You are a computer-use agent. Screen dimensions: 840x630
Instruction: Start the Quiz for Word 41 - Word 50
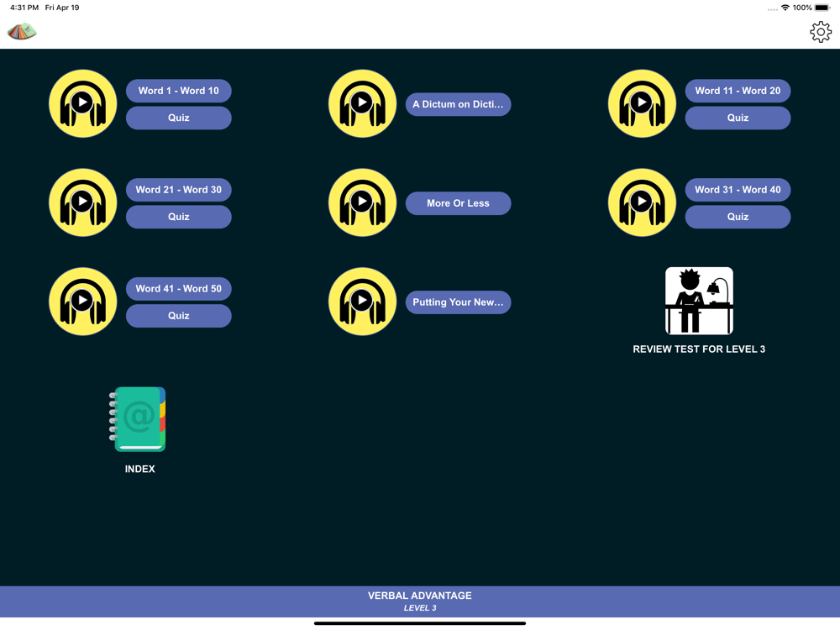tap(178, 316)
